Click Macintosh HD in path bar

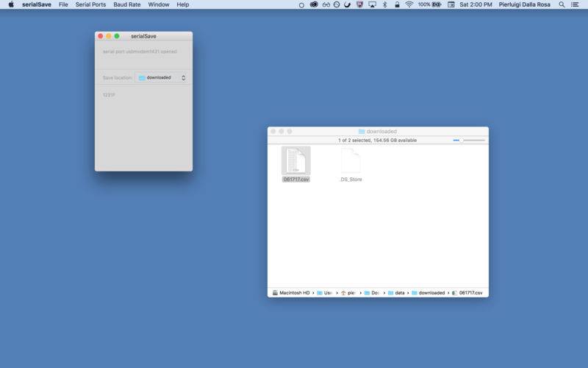click(291, 293)
